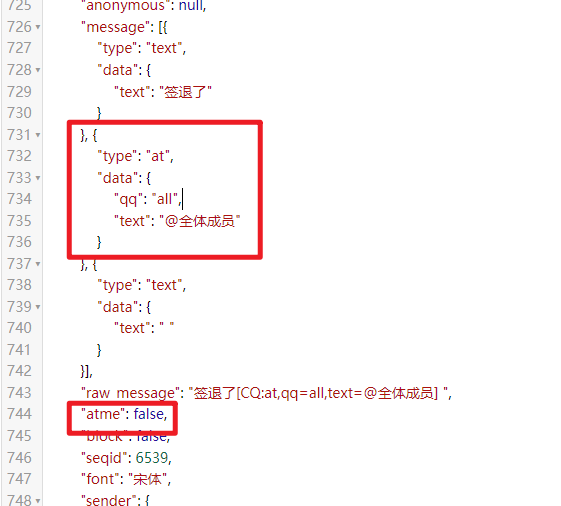Click the CQ:at raw message string value
This screenshot has height=506, width=561.
click(318, 393)
